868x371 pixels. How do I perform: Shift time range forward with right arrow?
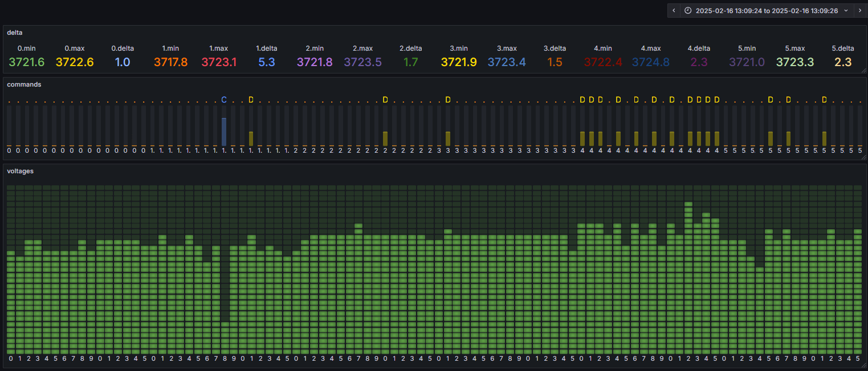860,11
